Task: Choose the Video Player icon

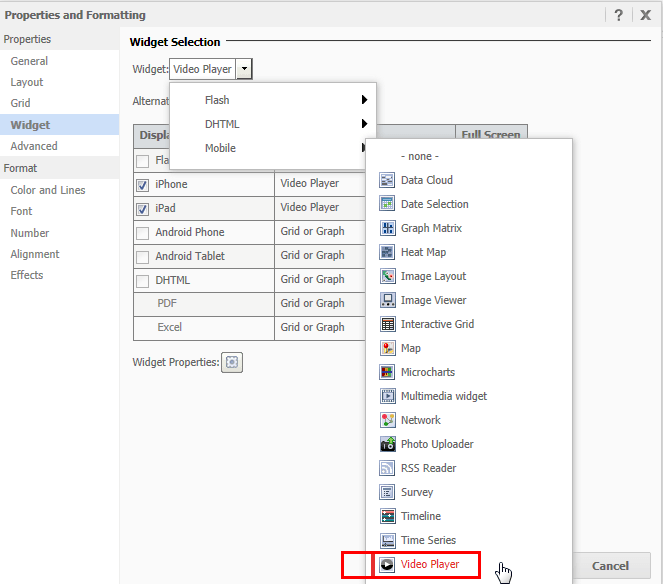Action: [388, 565]
